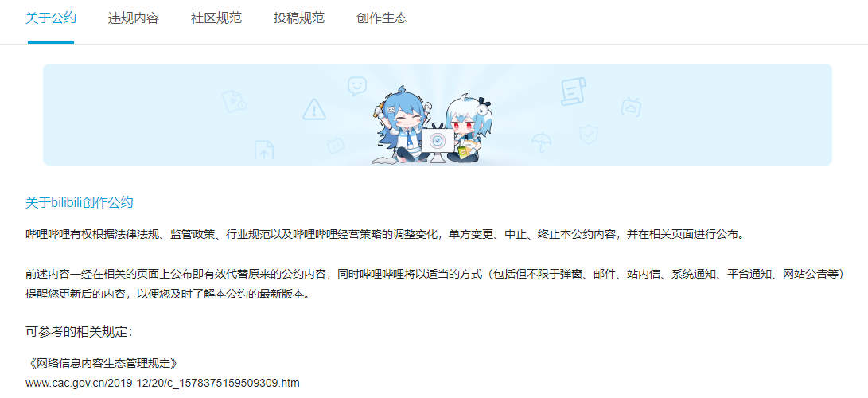Click the white-haired mascot character

click(x=468, y=129)
